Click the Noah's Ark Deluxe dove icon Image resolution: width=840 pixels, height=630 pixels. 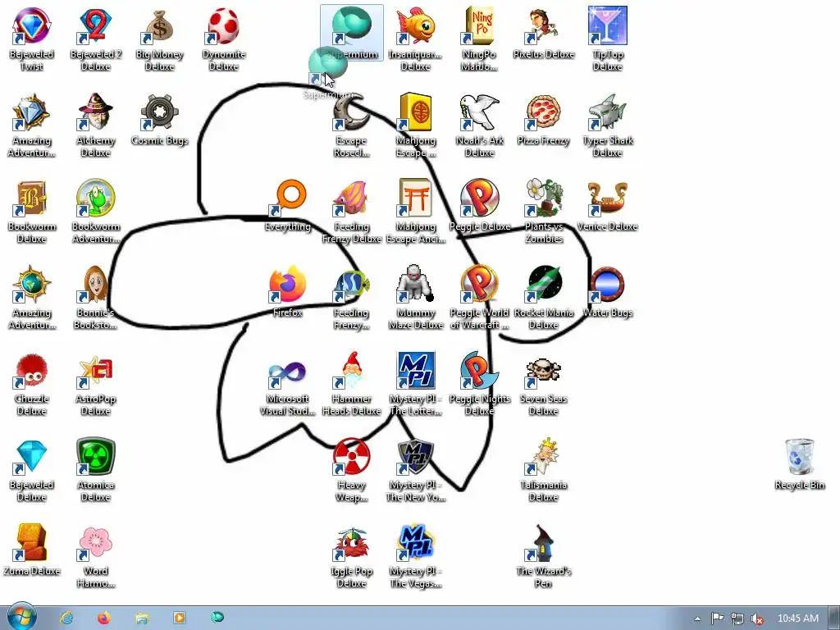point(479,125)
